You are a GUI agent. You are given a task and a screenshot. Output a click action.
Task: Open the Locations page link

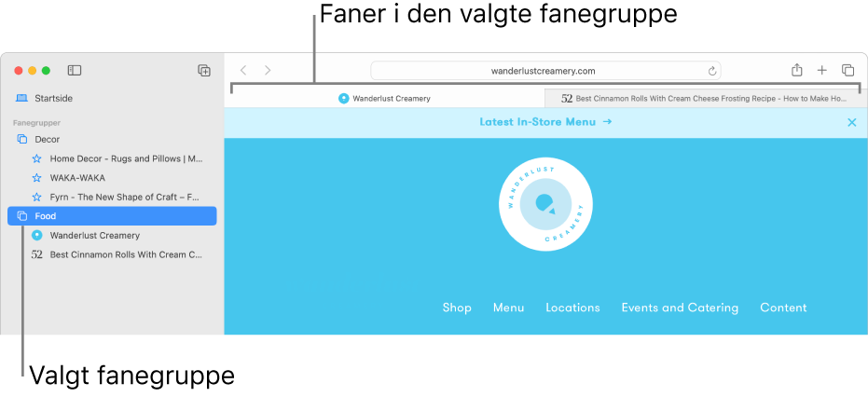572,308
